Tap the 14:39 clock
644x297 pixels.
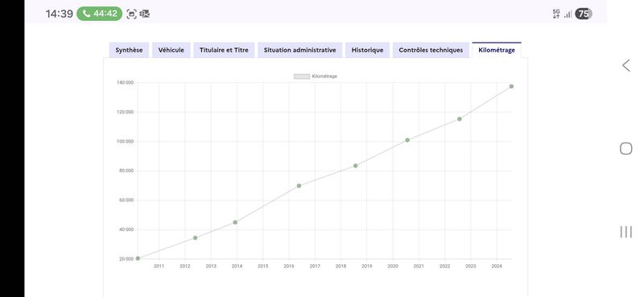(x=59, y=14)
